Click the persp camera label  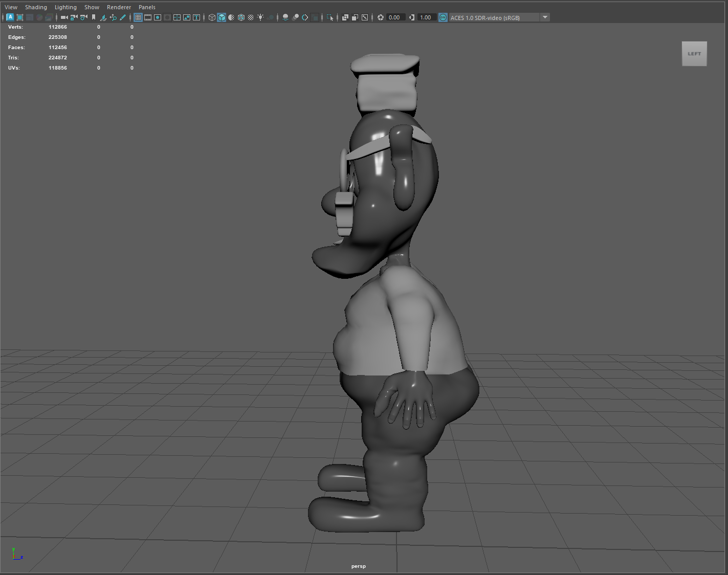pos(359,566)
